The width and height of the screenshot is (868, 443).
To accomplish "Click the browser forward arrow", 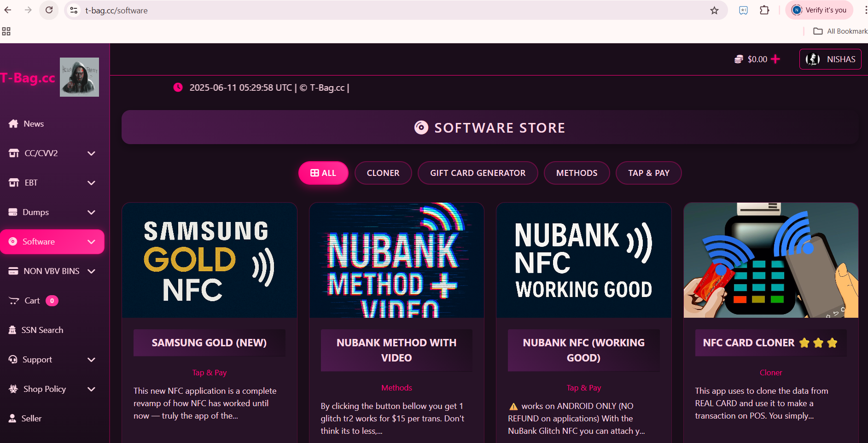I will [x=28, y=10].
